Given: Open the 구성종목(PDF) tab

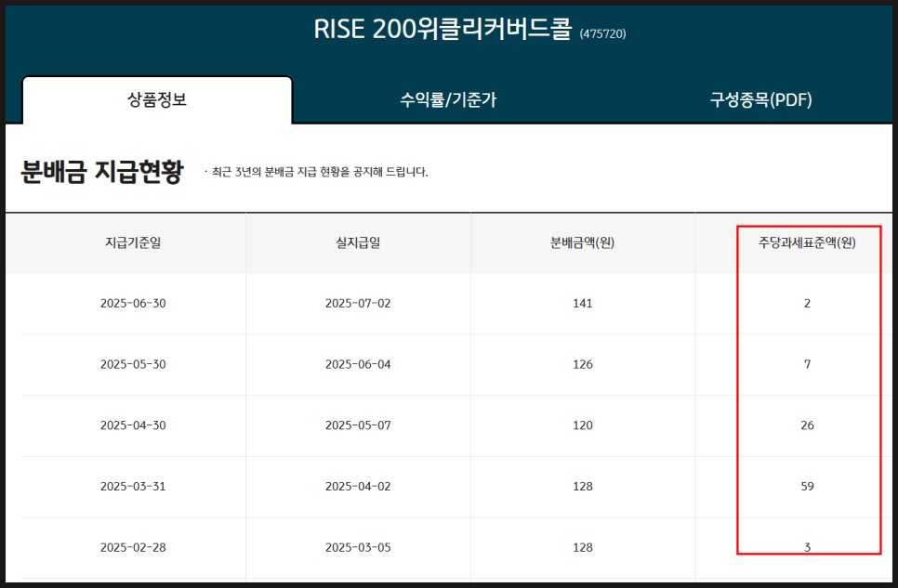Looking at the screenshot, I should 760,99.
